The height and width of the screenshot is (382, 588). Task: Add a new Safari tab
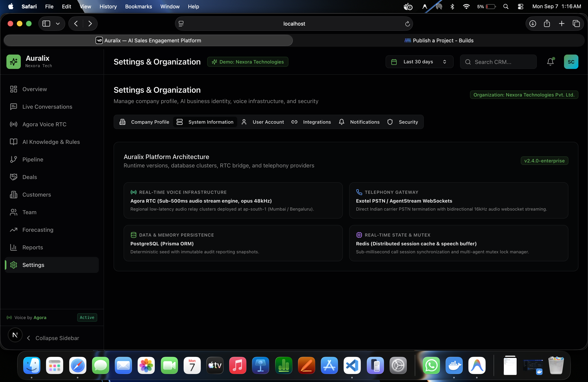point(562,23)
